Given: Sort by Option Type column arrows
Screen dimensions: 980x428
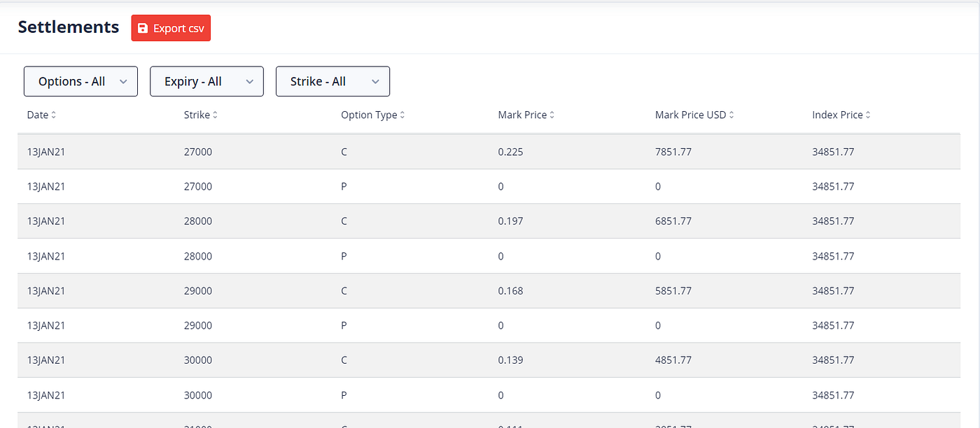Looking at the screenshot, I should 402,115.
